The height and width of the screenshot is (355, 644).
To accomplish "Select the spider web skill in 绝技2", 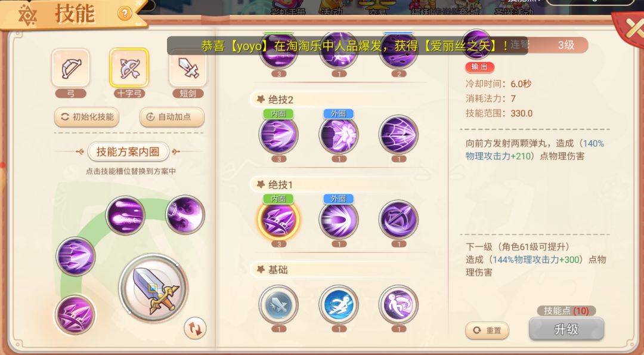I will pyautogui.click(x=398, y=135).
